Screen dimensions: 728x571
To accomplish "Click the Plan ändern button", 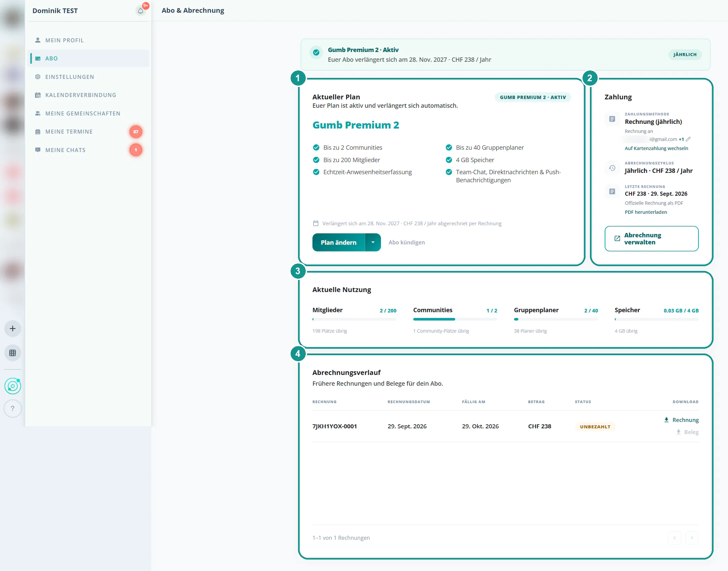I will pyautogui.click(x=339, y=242).
